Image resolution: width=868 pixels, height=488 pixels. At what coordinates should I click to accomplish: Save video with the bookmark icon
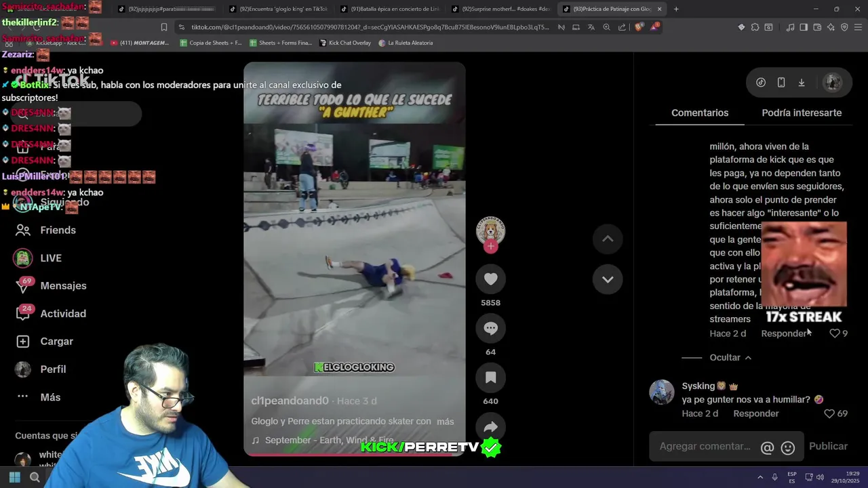[x=491, y=378]
